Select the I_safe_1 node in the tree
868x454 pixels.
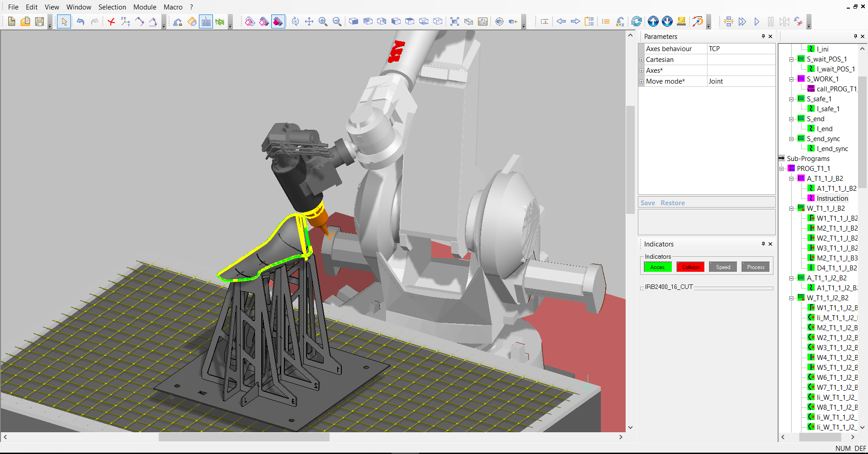(x=828, y=109)
